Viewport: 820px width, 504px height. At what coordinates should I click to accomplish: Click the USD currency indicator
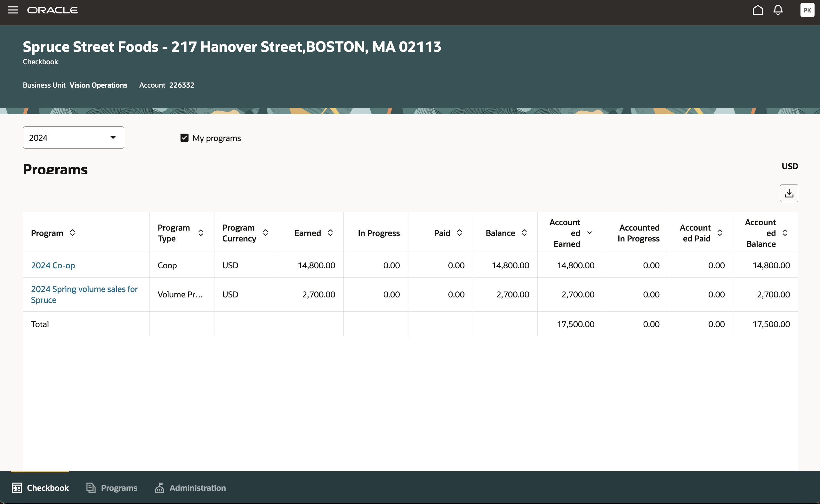tap(790, 166)
